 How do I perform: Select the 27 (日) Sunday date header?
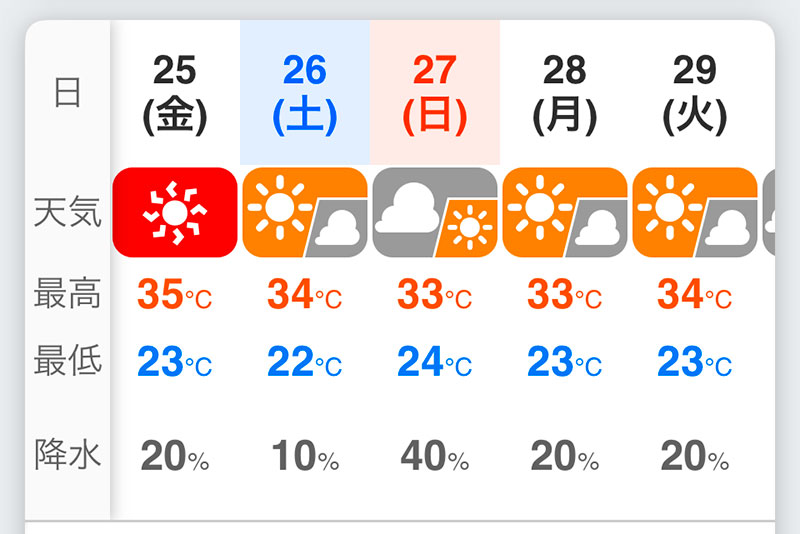click(435, 94)
